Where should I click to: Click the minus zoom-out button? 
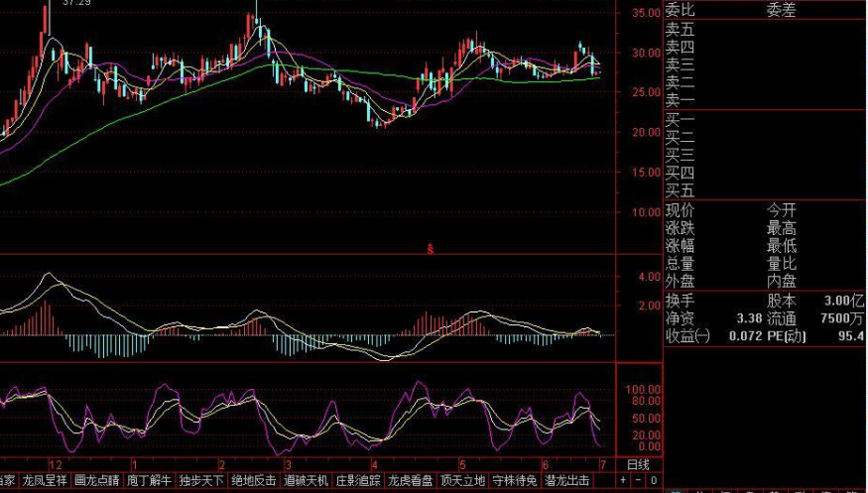tap(638, 480)
